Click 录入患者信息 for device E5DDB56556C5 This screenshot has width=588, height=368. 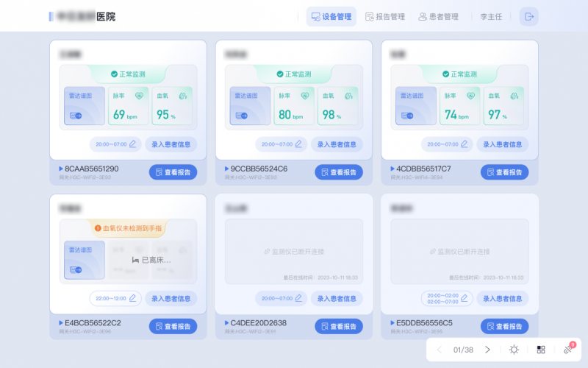pyautogui.click(x=503, y=299)
